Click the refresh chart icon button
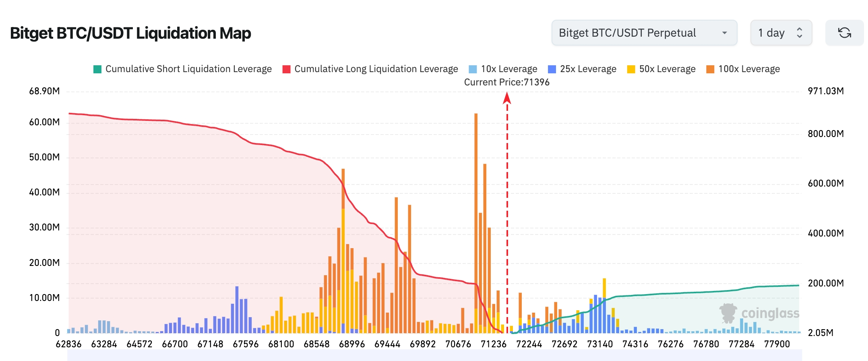868x361 pixels. point(844,33)
